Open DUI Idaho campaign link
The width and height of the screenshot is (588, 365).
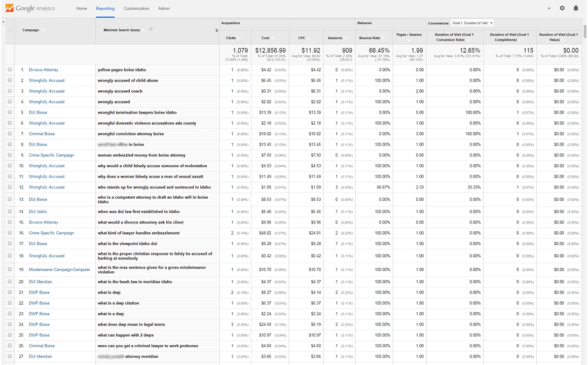(38, 211)
